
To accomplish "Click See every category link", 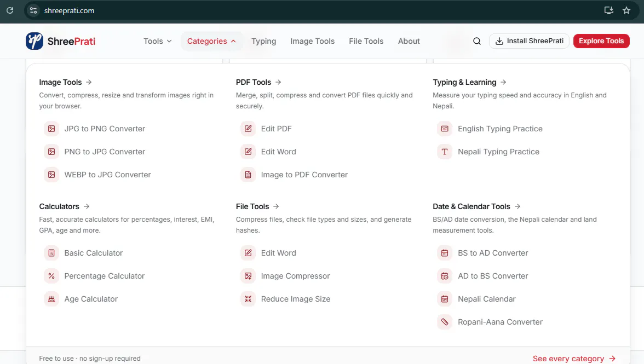I will coord(574,359).
